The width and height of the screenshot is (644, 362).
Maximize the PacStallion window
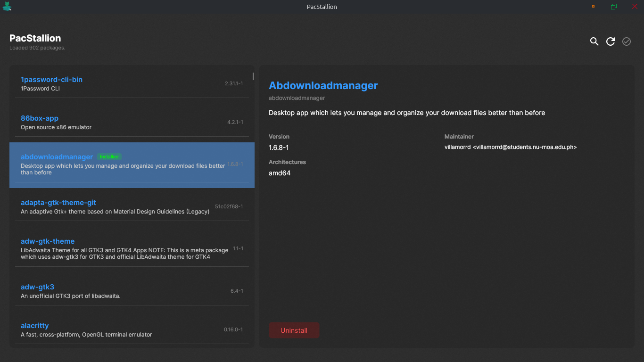click(x=613, y=7)
